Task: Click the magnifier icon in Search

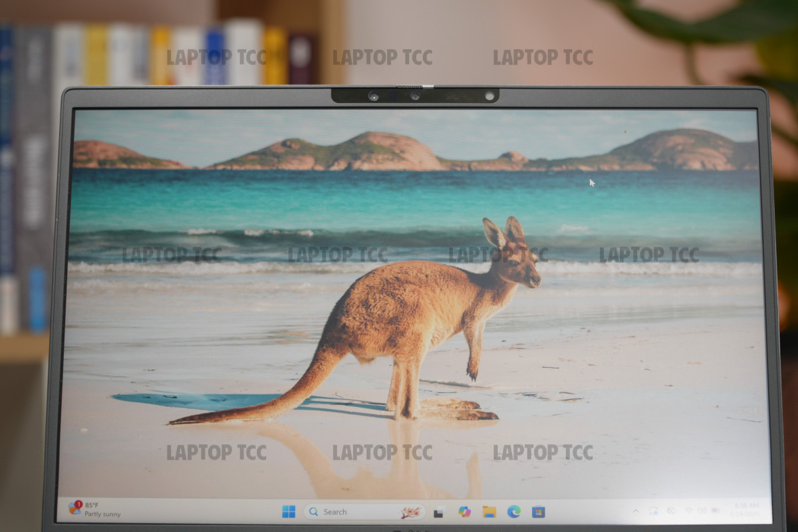Action: tap(314, 512)
